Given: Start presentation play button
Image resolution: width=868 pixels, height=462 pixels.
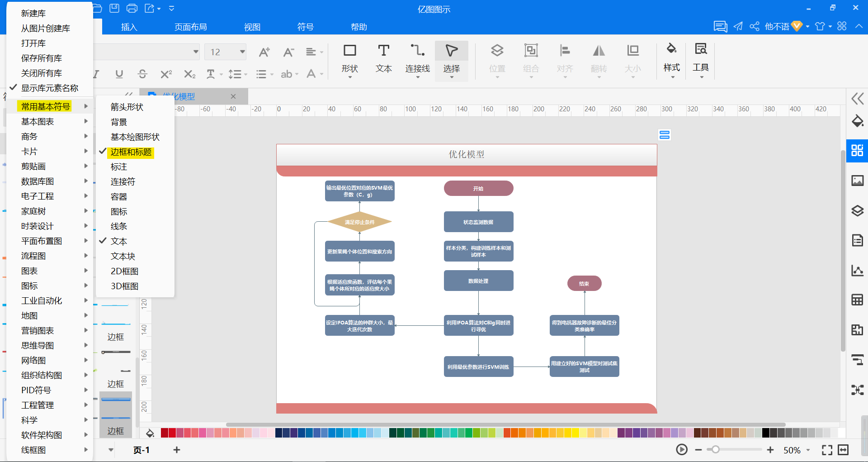Looking at the screenshot, I should [682, 449].
